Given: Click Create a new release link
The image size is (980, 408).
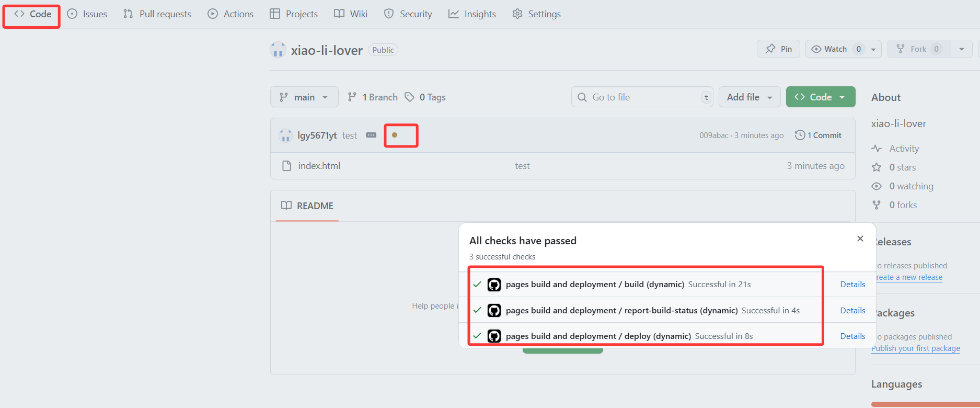Looking at the screenshot, I should (x=909, y=277).
